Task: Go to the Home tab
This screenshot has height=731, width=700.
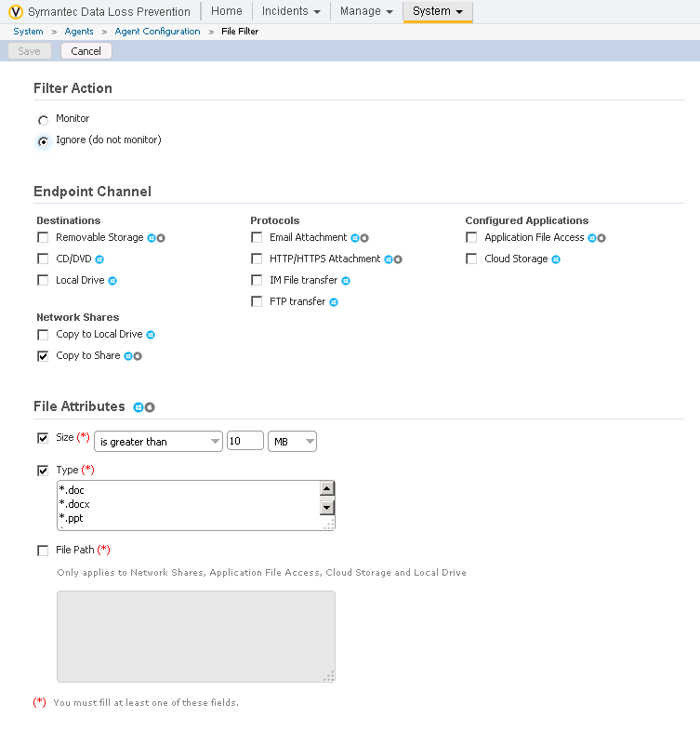Action: 227,11
